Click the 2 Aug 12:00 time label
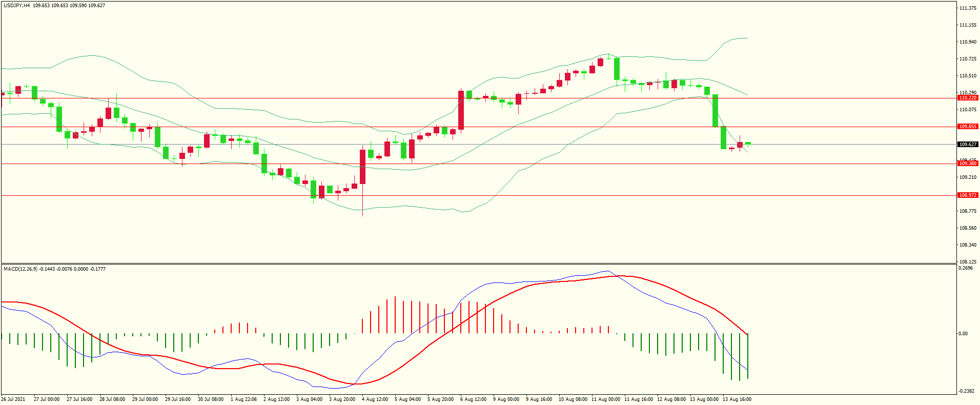 coord(276,399)
